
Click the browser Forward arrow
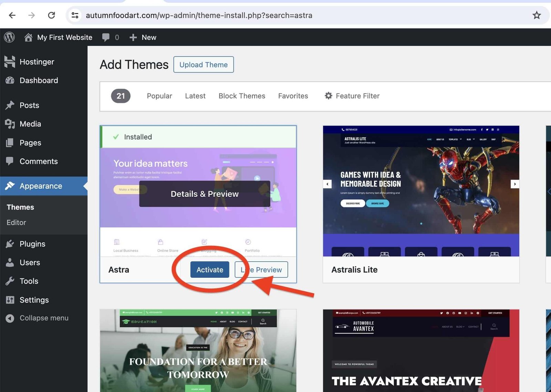click(32, 15)
